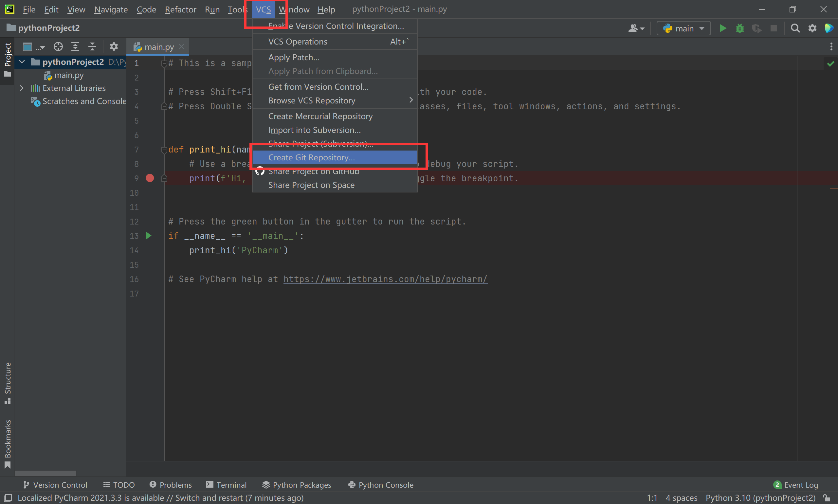Screen dimensions: 838x504
Task: Open Project panel options gear icon
Action: (114, 46)
